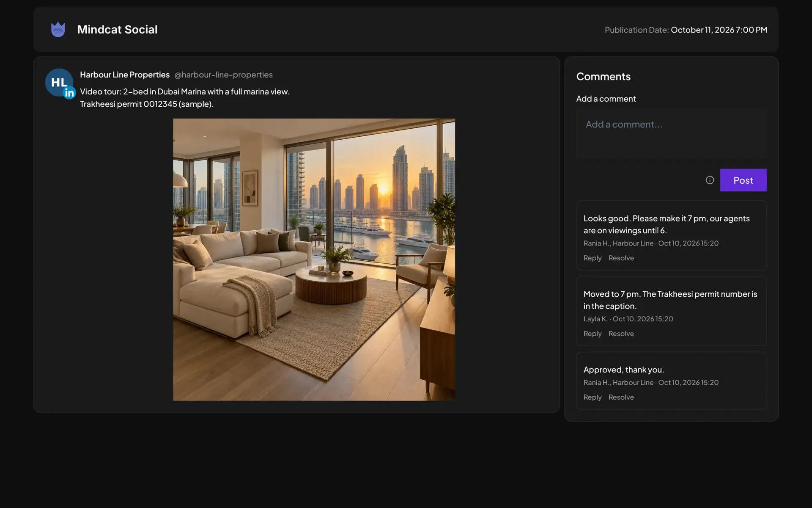Reply to the 'Approved, thank you' comment
The height and width of the screenshot is (508, 812).
592,397
